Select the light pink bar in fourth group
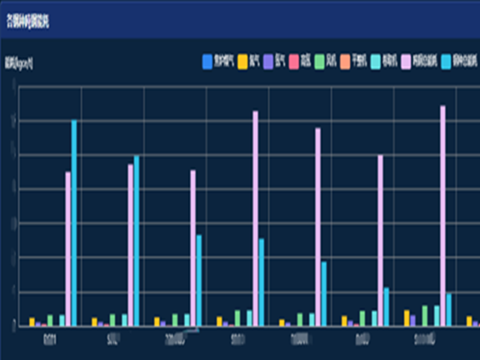 pos(255,218)
